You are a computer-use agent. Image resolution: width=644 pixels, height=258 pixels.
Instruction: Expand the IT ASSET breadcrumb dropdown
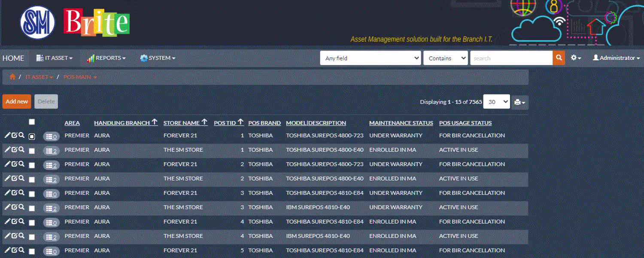point(39,77)
